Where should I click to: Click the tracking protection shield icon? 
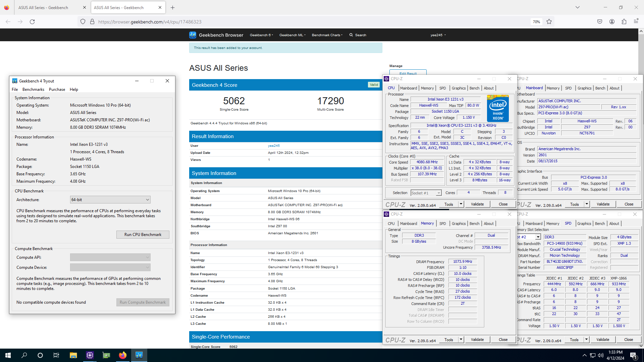pos(83,22)
